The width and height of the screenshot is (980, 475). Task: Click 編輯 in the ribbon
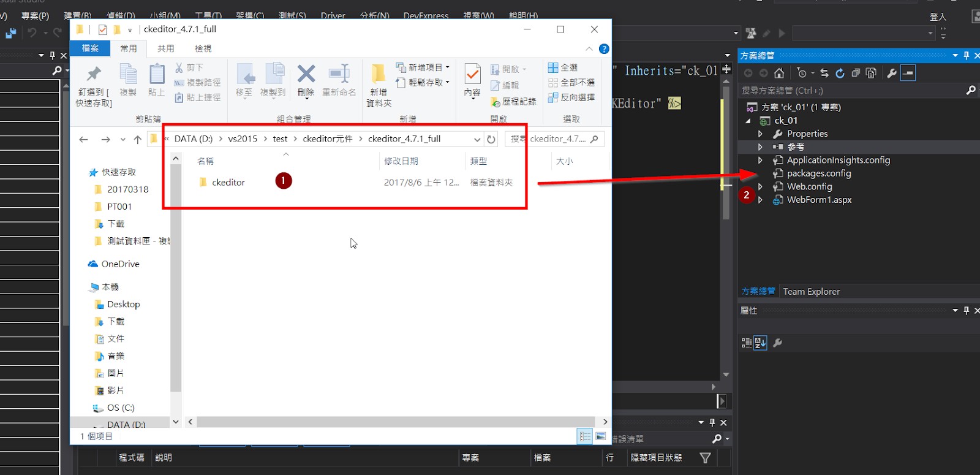(x=505, y=85)
